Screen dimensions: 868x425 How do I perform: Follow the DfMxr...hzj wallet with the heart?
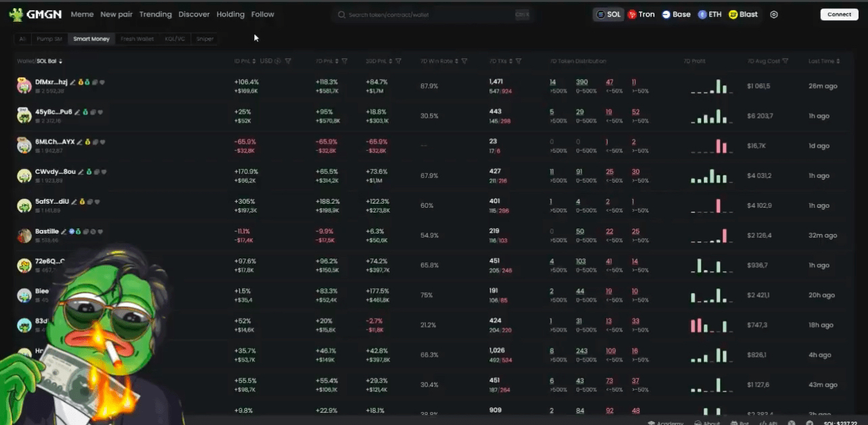pyautogui.click(x=102, y=82)
